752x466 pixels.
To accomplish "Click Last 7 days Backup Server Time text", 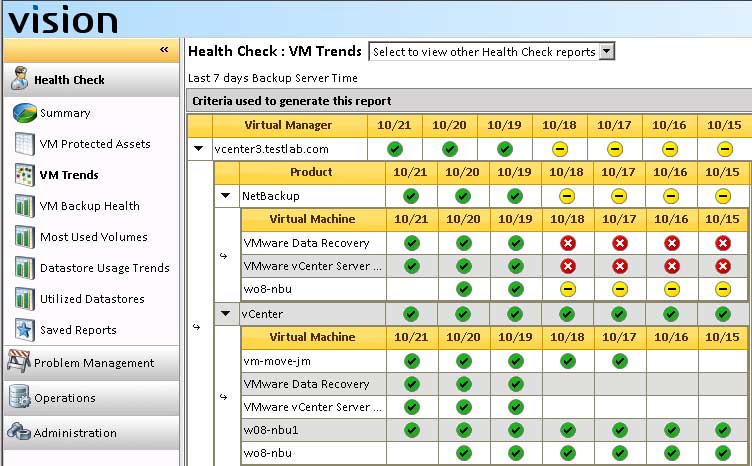I will tap(273, 78).
